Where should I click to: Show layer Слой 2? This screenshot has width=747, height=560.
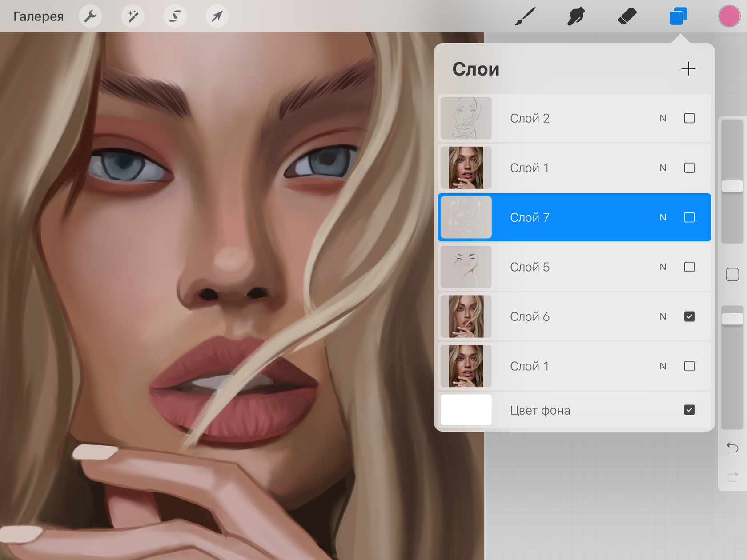[689, 118]
